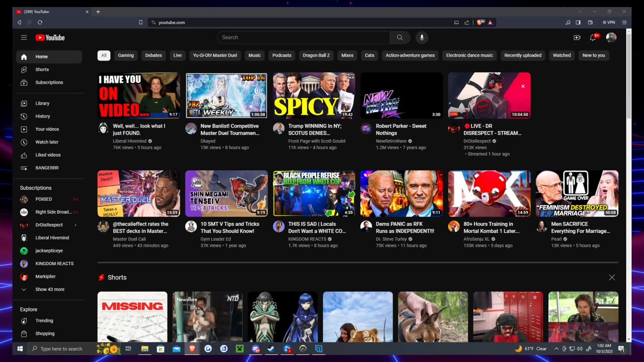Expand Show 43 more subscriptions
Viewport: 644px width, 362px height.
pyautogui.click(x=49, y=290)
